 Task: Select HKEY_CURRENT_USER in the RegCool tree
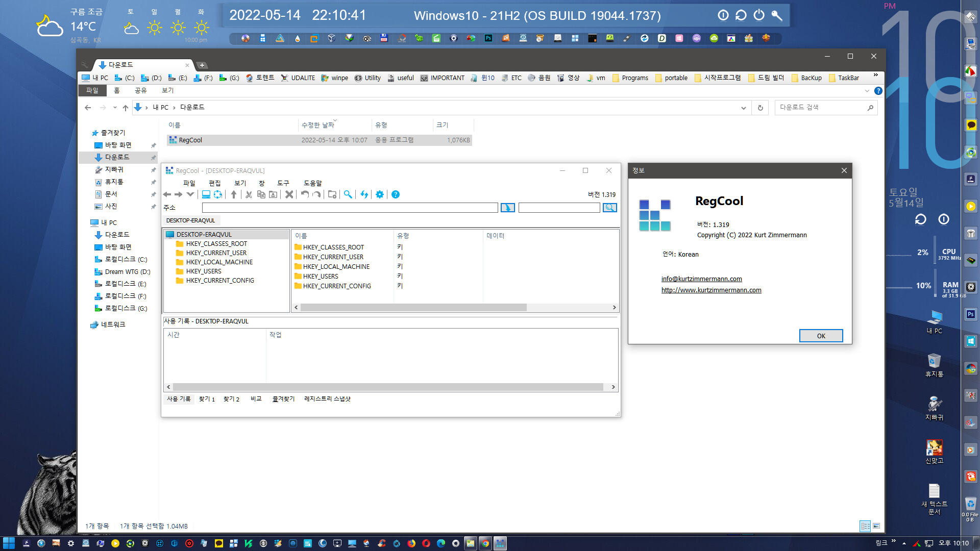216,253
